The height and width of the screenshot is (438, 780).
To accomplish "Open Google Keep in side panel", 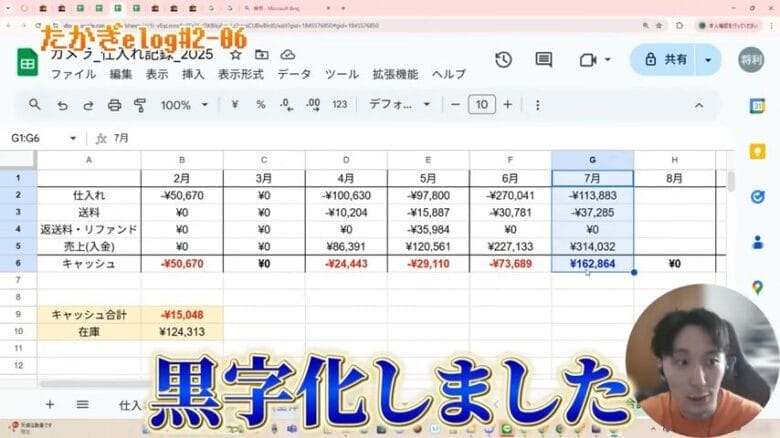I will pyautogui.click(x=757, y=151).
